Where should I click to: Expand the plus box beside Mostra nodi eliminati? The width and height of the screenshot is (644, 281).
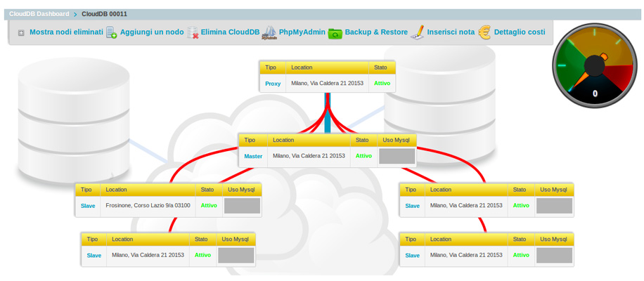pyautogui.click(x=21, y=32)
